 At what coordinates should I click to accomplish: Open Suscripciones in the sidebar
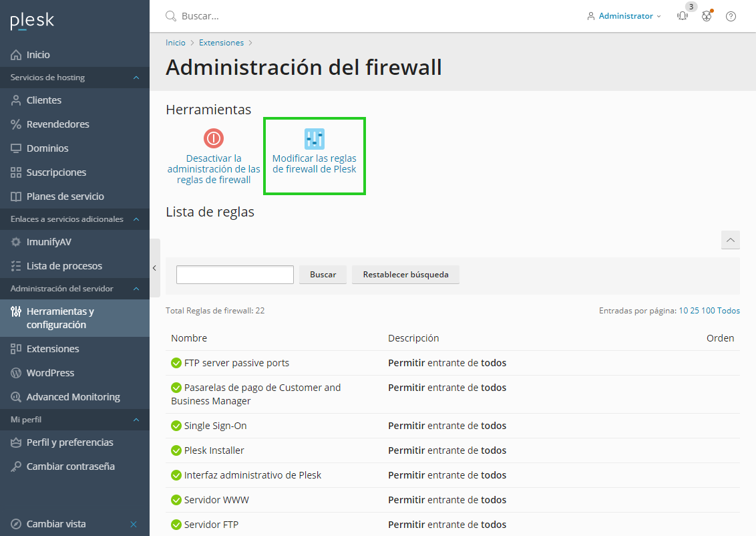click(x=56, y=172)
